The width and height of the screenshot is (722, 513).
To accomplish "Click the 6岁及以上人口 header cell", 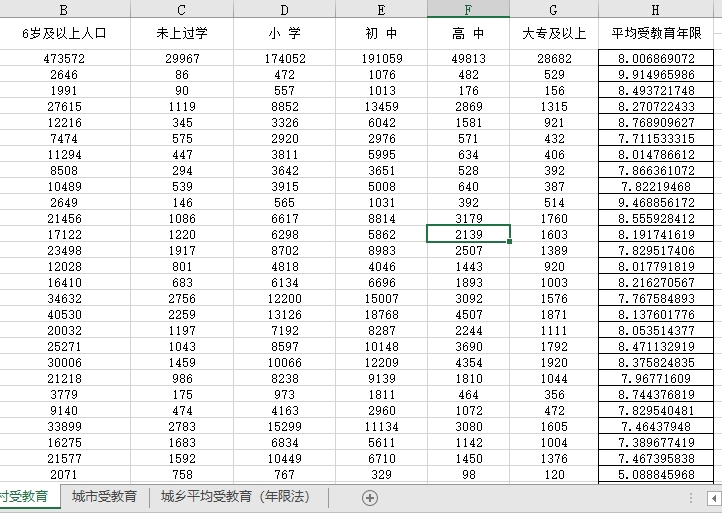I will pos(64,33).
